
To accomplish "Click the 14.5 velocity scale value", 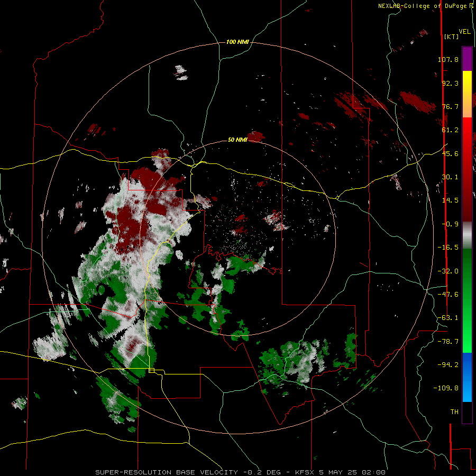I will point(450,200).
